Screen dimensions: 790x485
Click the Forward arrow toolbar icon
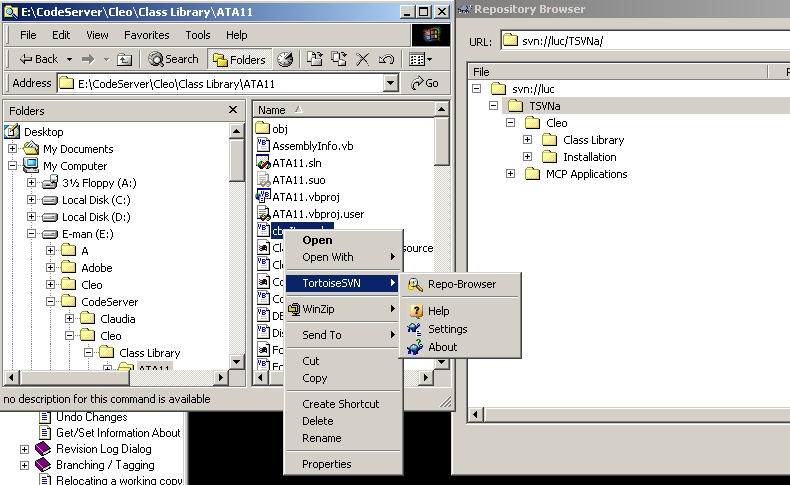click(88, 59)
